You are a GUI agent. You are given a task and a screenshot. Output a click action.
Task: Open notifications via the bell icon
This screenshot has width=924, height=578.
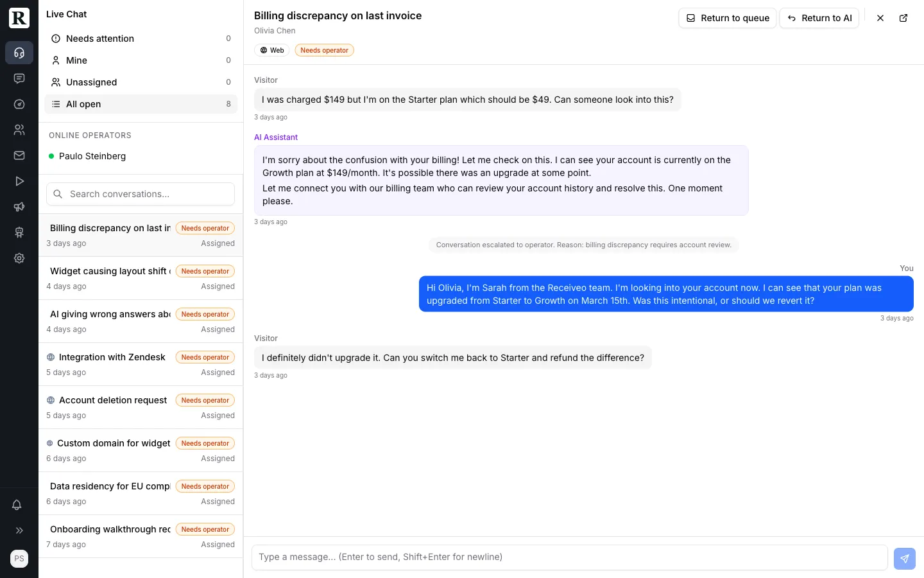click(x=17, y=505)
